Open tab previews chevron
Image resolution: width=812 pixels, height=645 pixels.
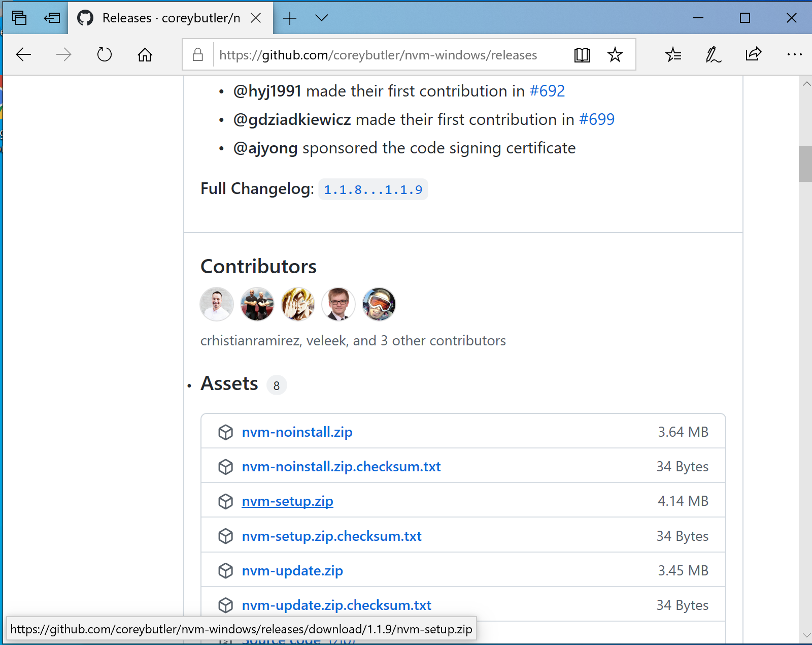click(322, 18)
